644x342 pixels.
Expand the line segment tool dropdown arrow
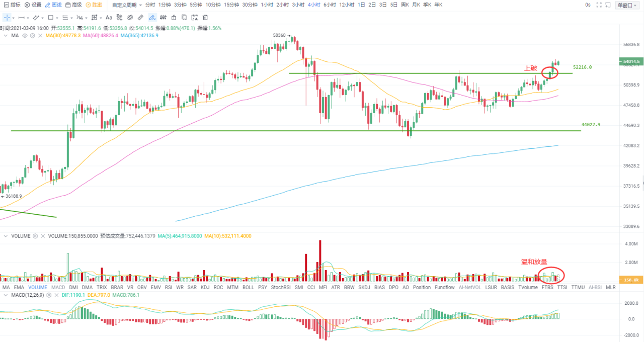click(x=28, y=18)
